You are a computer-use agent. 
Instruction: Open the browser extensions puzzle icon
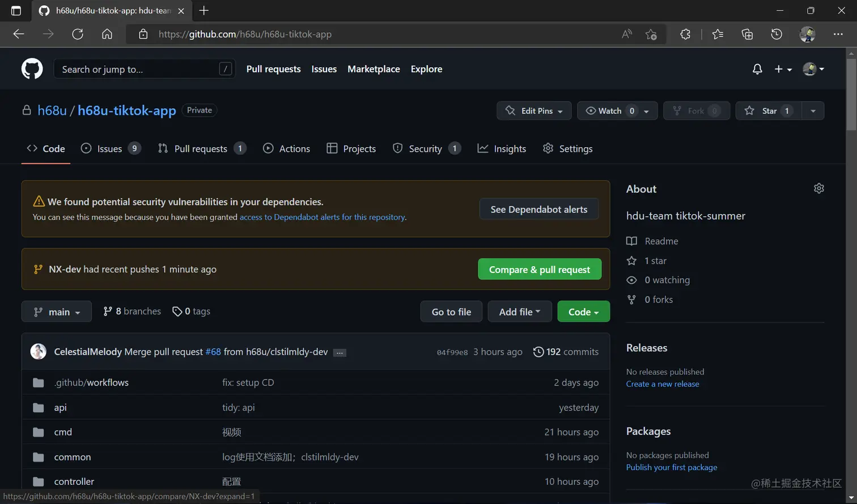pyautogui.click(x=685, y=34)
